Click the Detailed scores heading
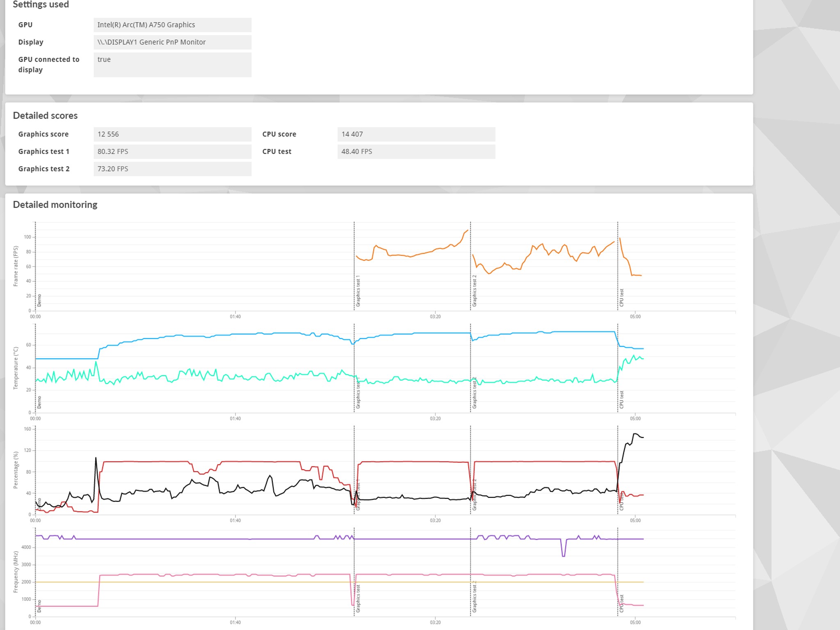This screenshot has width=840, height=630. click(x=45, y=116)
